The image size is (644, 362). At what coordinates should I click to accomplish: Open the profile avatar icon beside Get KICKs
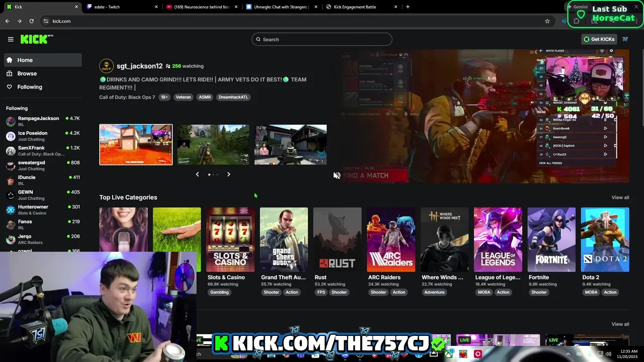625,39
